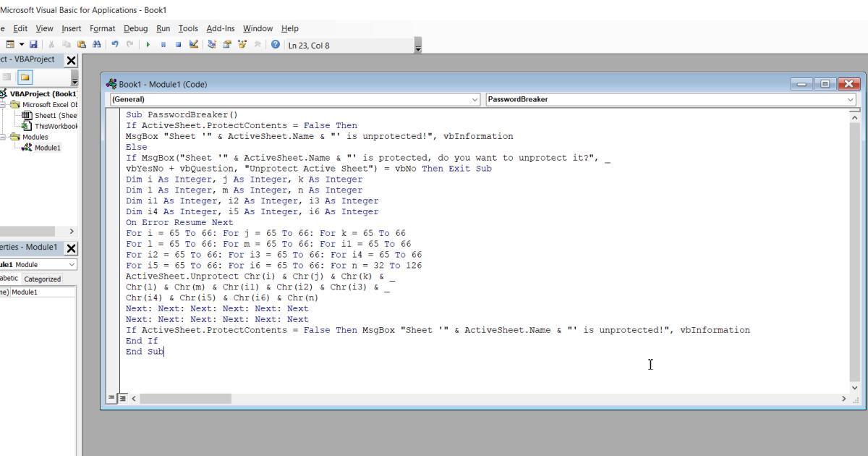This screenshot has height=456, width=868.
Task: Click the code window vertical scroll down arrow
Action: click(x=855, y=388)
